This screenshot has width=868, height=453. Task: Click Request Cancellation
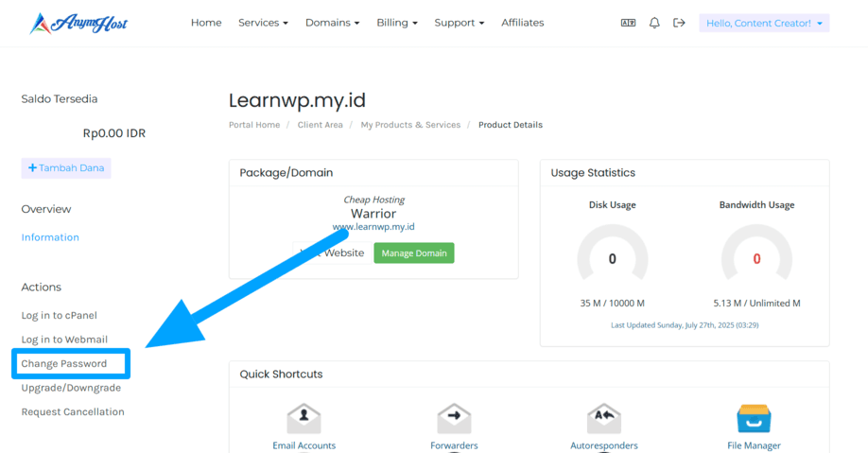pos(73,411)
